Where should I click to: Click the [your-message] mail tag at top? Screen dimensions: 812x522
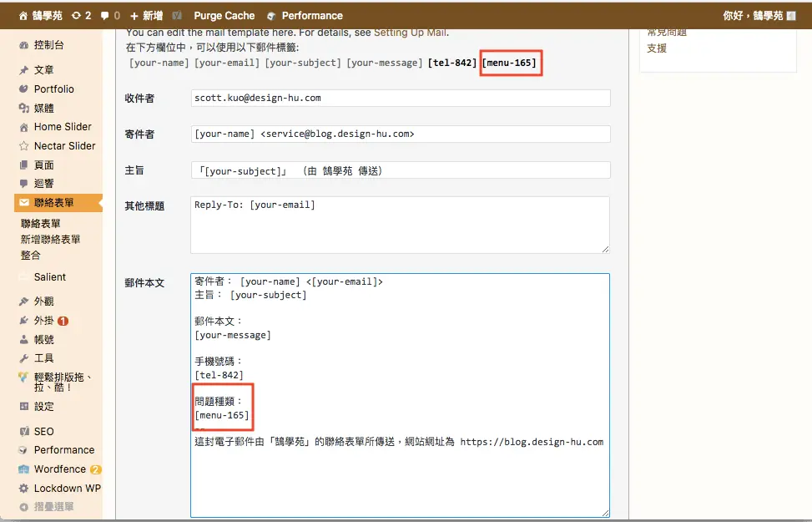384,63
